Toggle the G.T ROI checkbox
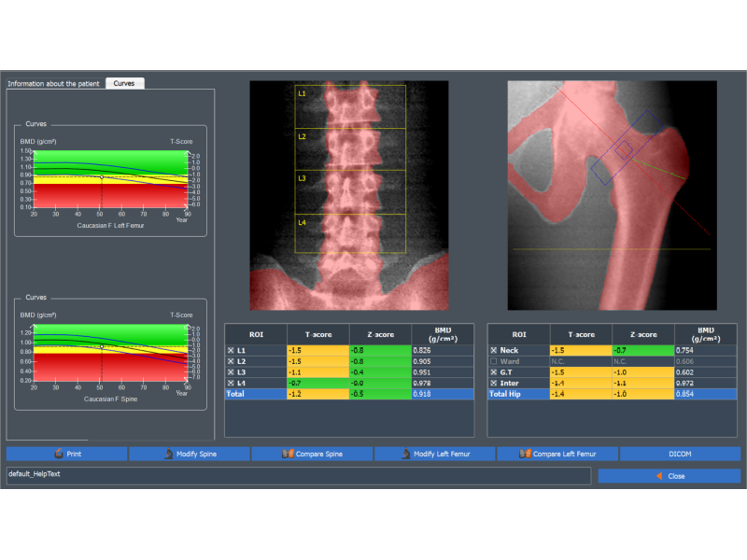 click(x=494, y=372)
